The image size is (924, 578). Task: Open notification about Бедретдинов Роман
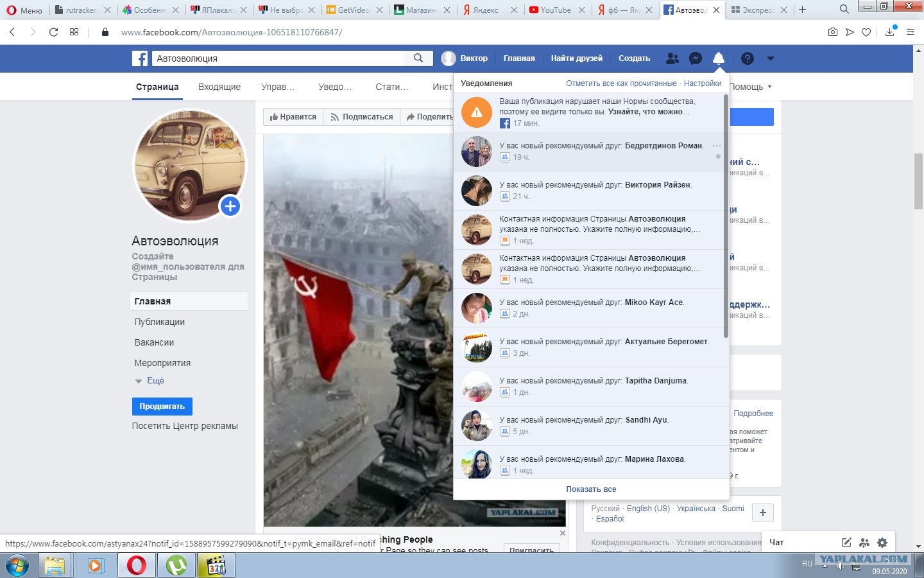click(x=588, y=152)
